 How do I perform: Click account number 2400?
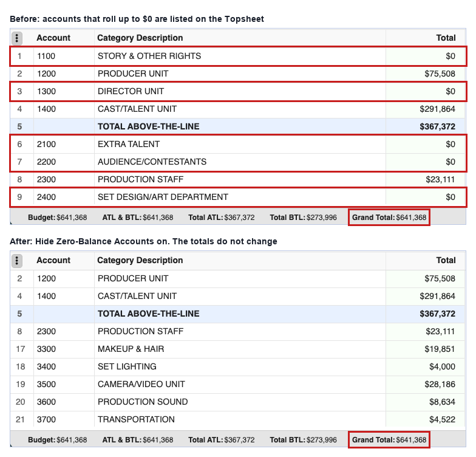pyautogui.click(x=46, y=197)
